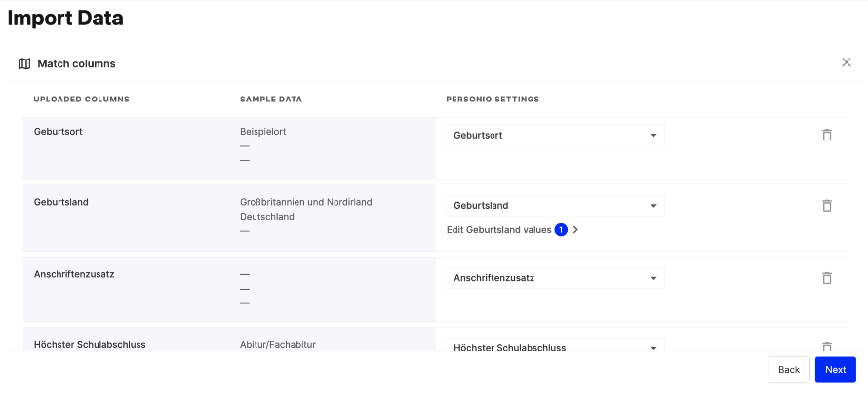Go Back to previous step
The height and width of the screenshot is (400, 868).
(789, 370)
